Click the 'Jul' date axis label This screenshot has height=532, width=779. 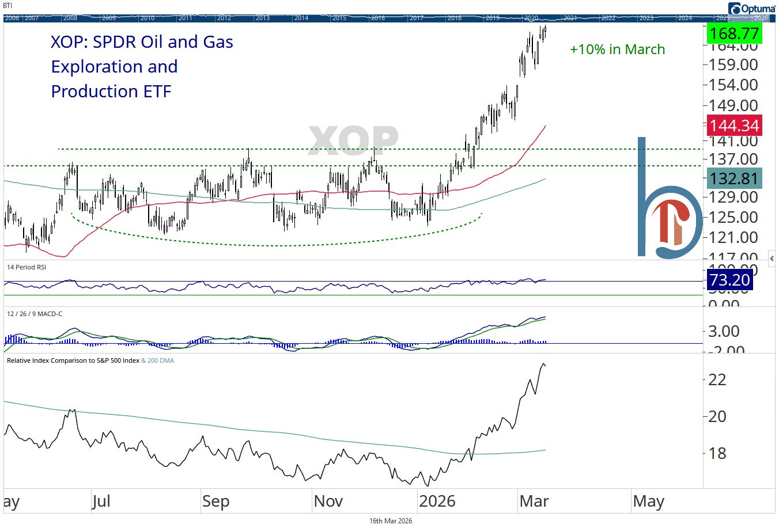101,501
